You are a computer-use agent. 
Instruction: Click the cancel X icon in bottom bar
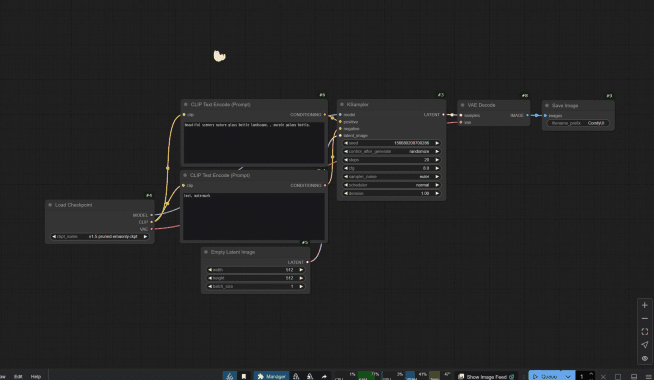click(603, 377)
